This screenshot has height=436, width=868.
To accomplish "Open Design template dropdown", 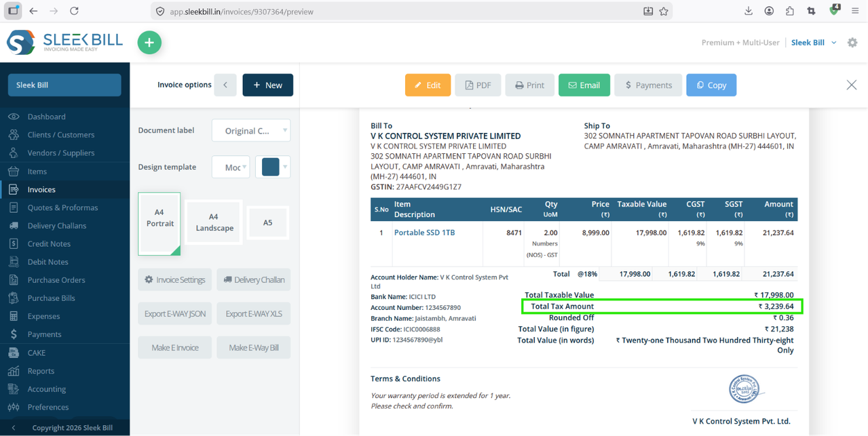I will [x=231, y=167].
